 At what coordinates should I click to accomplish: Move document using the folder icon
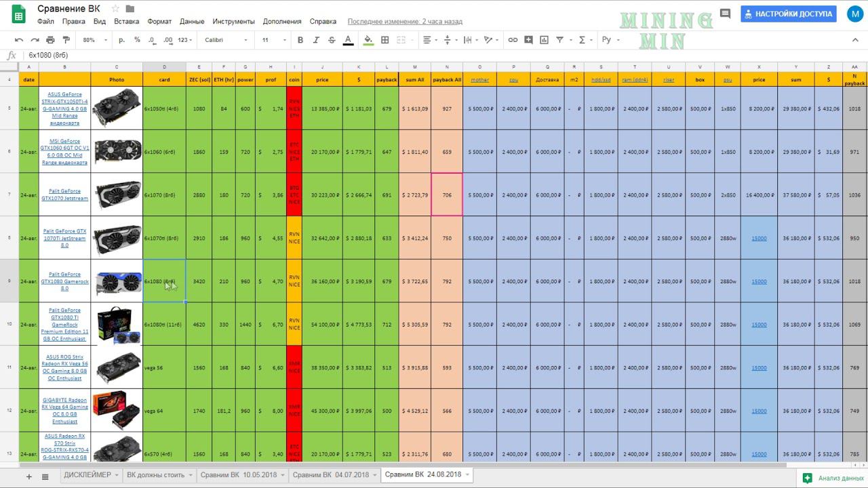pos(130,9)
